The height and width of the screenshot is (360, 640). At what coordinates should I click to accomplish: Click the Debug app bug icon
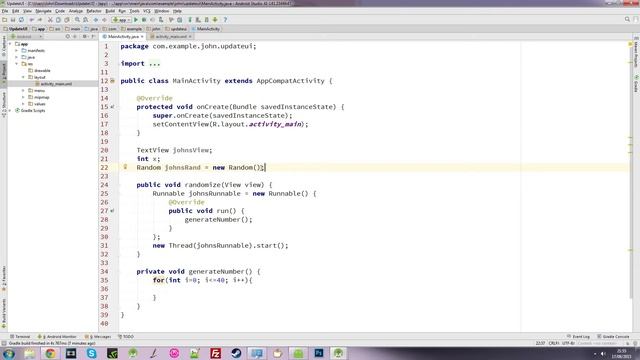point(144,20)
